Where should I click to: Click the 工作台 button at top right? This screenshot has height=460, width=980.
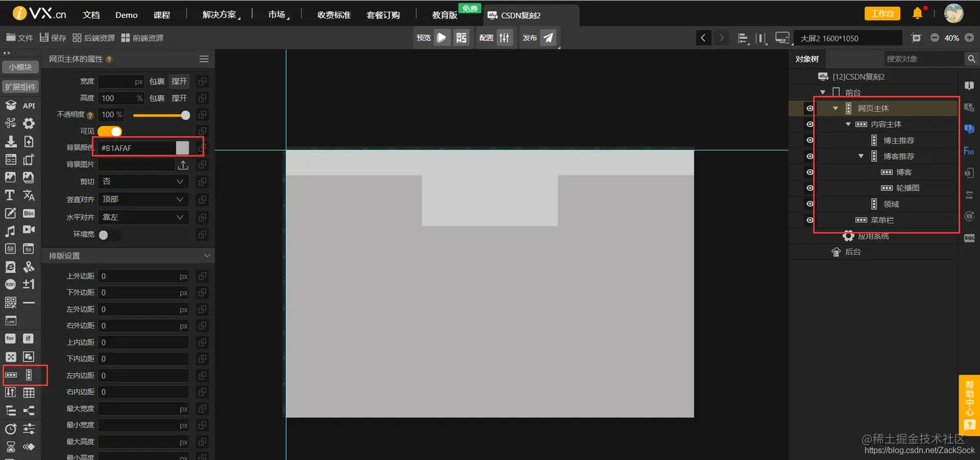pos(881,13)
